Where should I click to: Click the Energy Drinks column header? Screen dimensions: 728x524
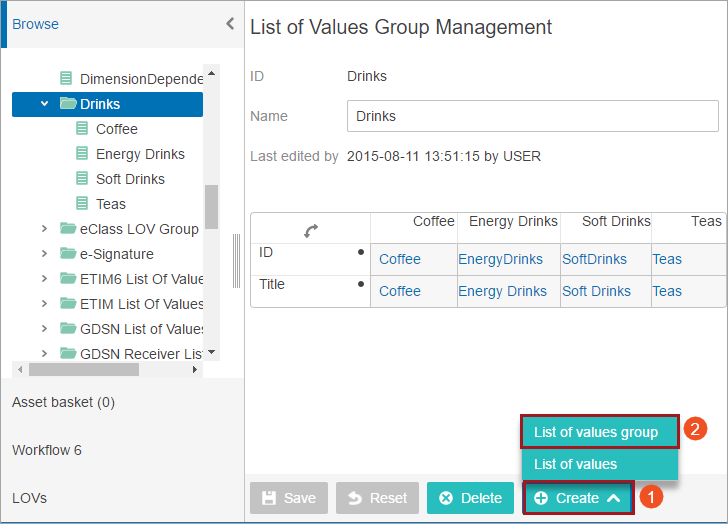point(513,221)
